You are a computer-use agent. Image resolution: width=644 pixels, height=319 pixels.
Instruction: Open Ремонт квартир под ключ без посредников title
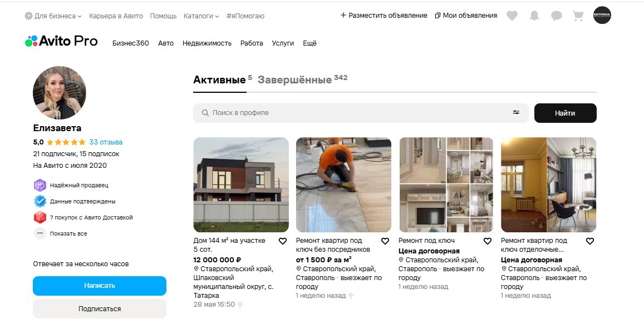pyautogui.click(x=333, y=245)
